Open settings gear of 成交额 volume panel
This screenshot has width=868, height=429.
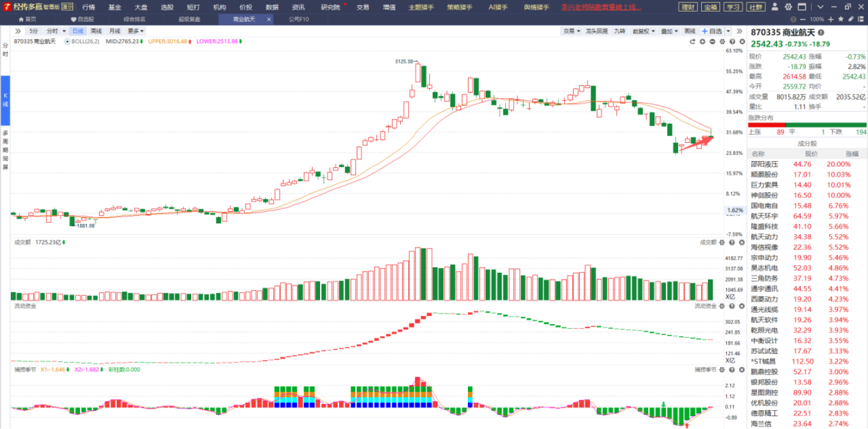click(x=722, y=242)
